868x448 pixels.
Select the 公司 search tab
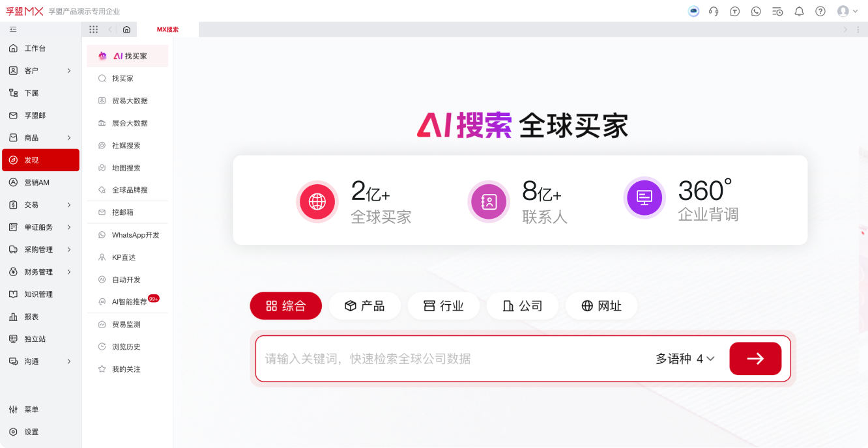coord(522,305)
